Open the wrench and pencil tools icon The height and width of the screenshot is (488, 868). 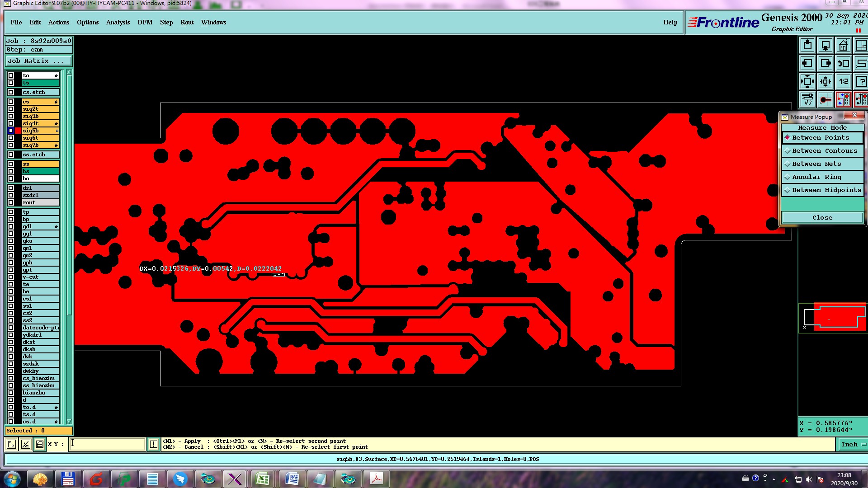coord(807,99)
